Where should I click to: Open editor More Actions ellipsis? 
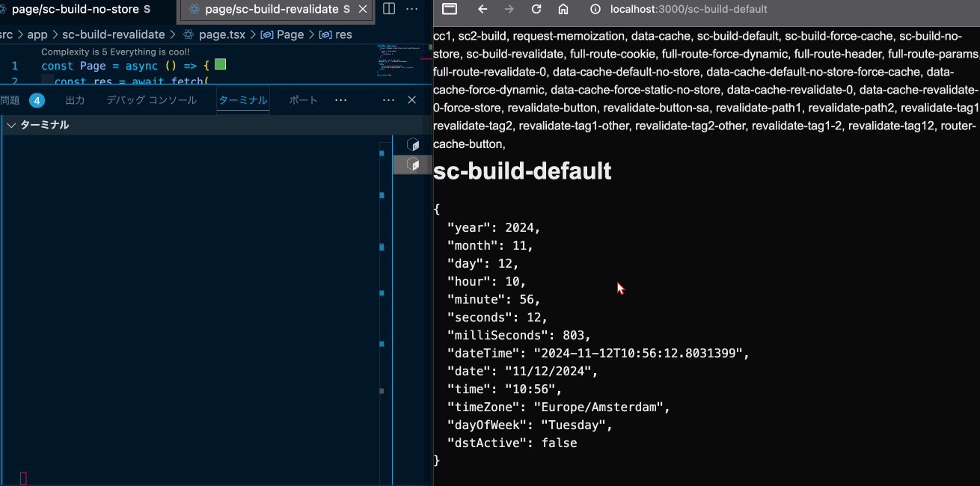coord(412,9)
